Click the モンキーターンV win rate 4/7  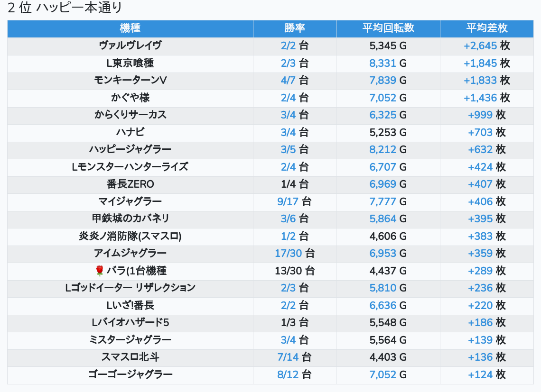[x=288, y=80]
